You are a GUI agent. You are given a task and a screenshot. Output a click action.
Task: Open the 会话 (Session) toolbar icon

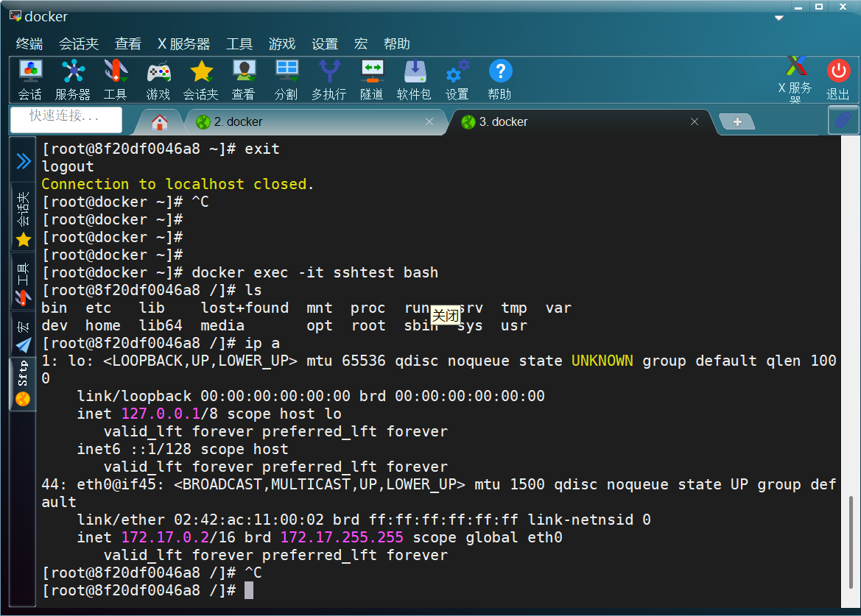(30, 80)
